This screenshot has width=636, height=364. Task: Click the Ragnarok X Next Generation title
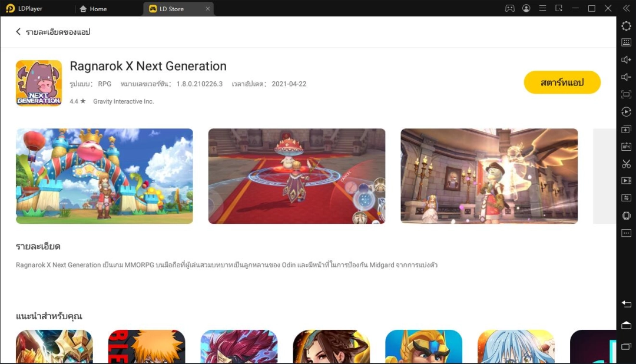click(148, 66)
